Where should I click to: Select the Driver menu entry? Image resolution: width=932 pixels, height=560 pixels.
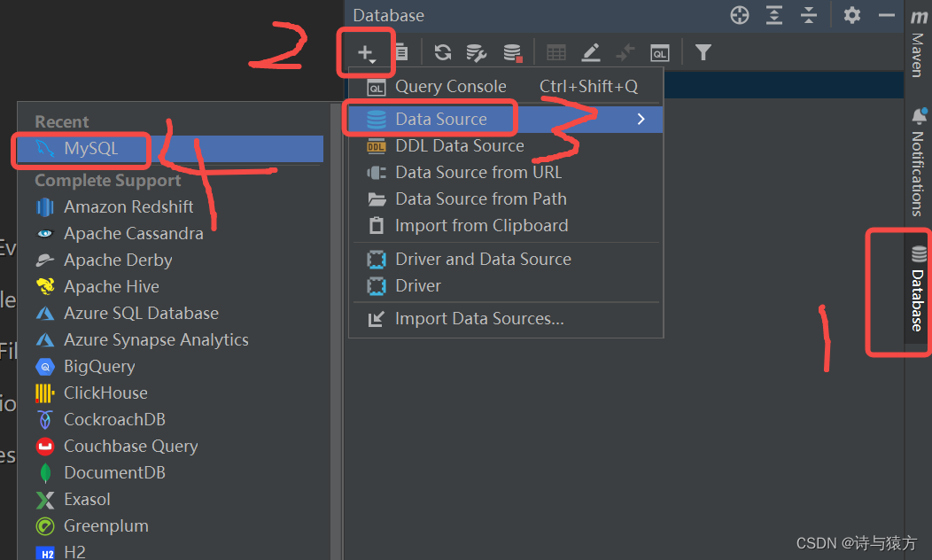[505, 286]
